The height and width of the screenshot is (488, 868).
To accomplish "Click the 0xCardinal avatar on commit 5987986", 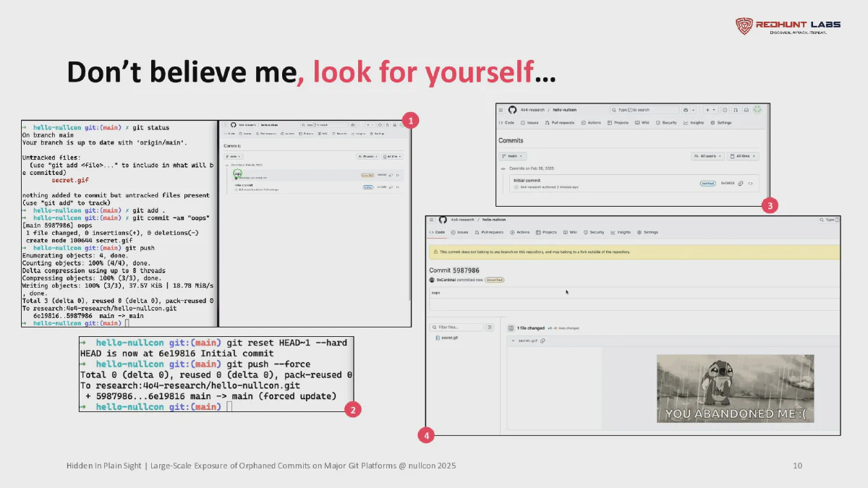I will (432, 280).
